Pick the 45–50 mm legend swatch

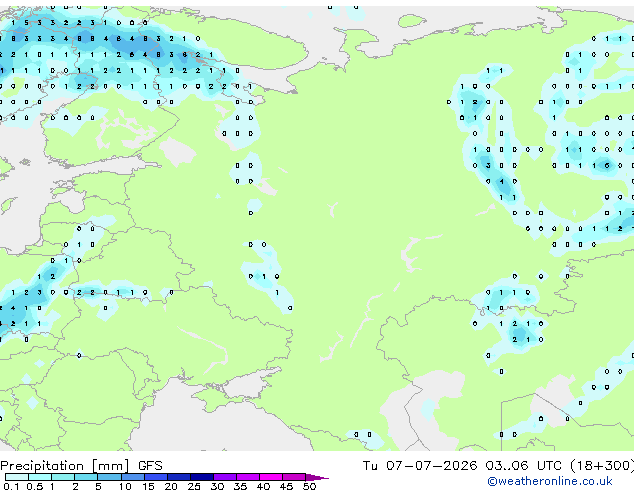point(294,477)
